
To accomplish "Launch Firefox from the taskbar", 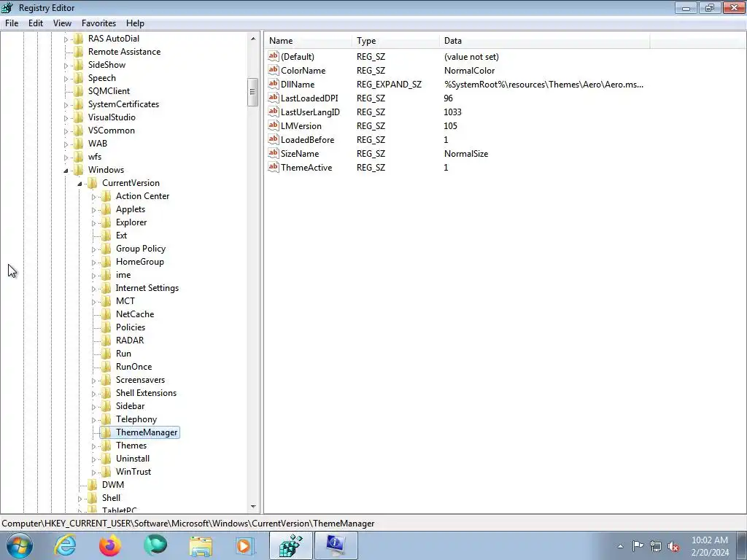I will click(x=110, y=545).
